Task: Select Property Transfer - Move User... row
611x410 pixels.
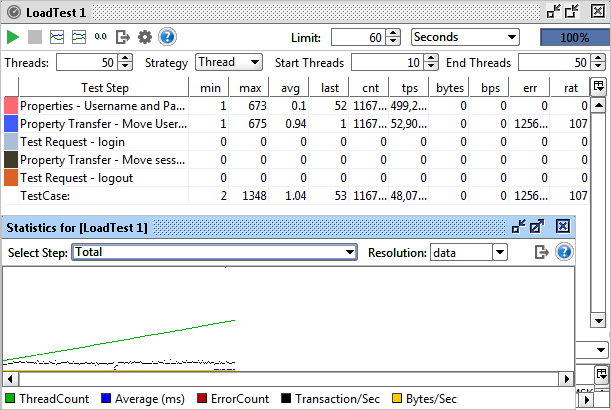Action: pyautogui.click(x=296, y=124)
